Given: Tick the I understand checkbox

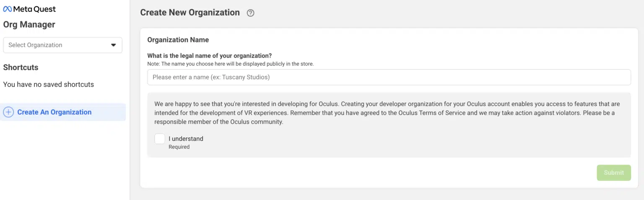Looking at the screenshot, I should (160, 139).
